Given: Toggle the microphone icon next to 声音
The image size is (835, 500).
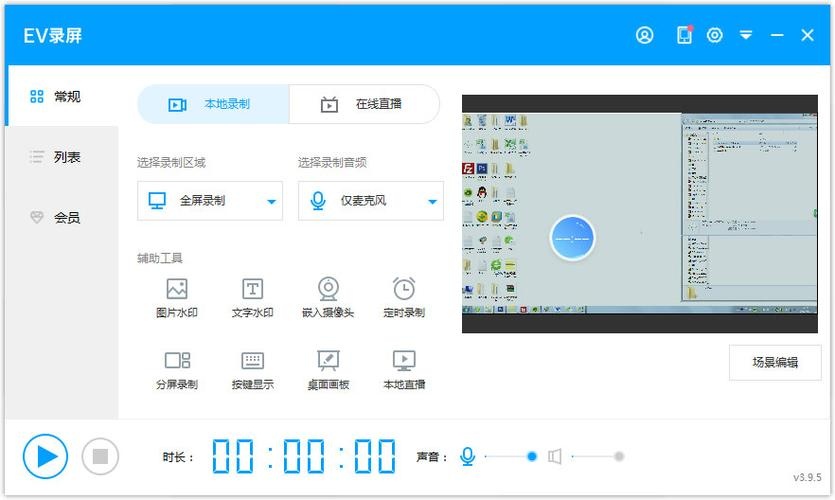Looking at the screenshot, I should [x=467, y=456].
